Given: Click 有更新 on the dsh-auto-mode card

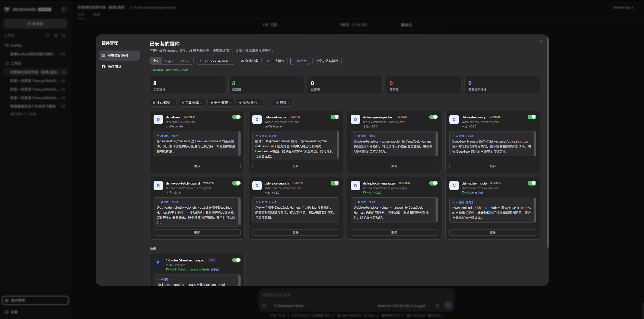Looking at the screenshot, I should [479, 193].
